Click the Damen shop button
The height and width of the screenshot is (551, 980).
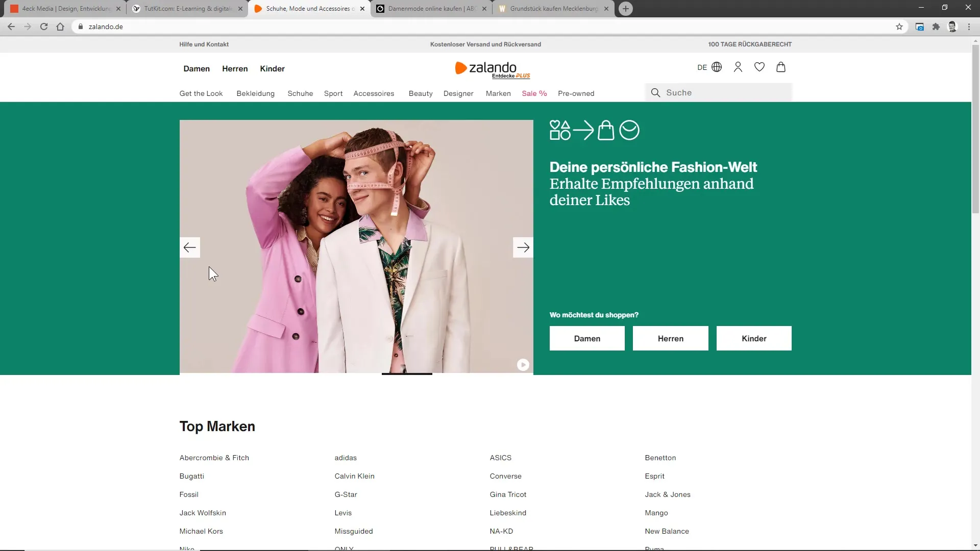point(587,338)
